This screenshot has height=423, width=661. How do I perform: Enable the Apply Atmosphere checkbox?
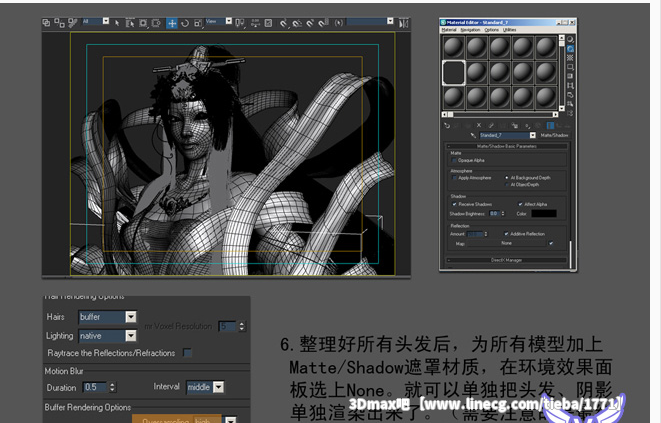point(454,178)
